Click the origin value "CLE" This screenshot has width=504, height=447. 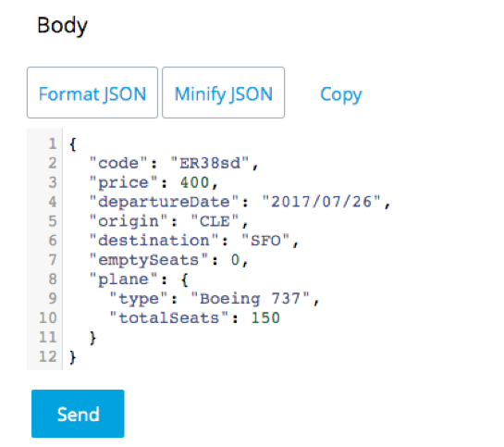pyautogui.click(x=215, y=221)
